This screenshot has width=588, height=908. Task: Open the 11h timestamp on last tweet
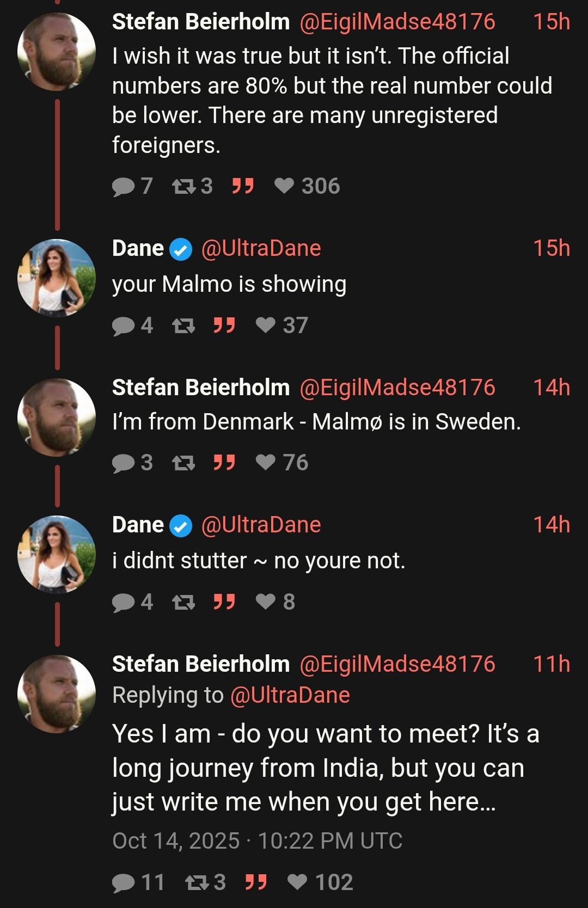[x=552, y=664]
